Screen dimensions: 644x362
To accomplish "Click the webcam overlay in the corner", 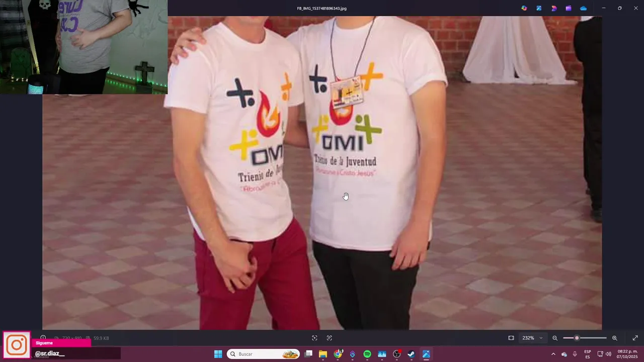I will tap(84, 47).
